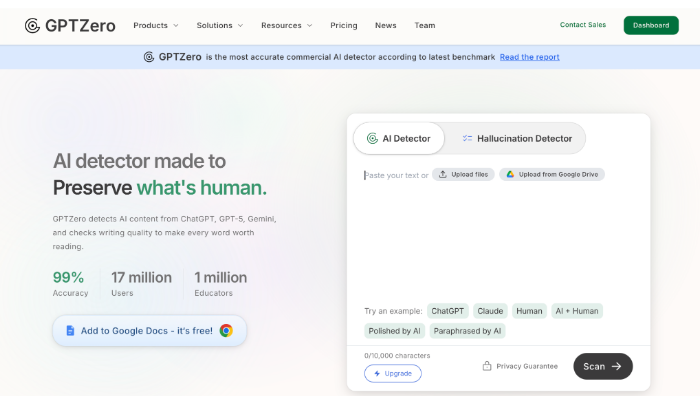Click the 0/10,000 characters counter

click(x=397, y=356)
